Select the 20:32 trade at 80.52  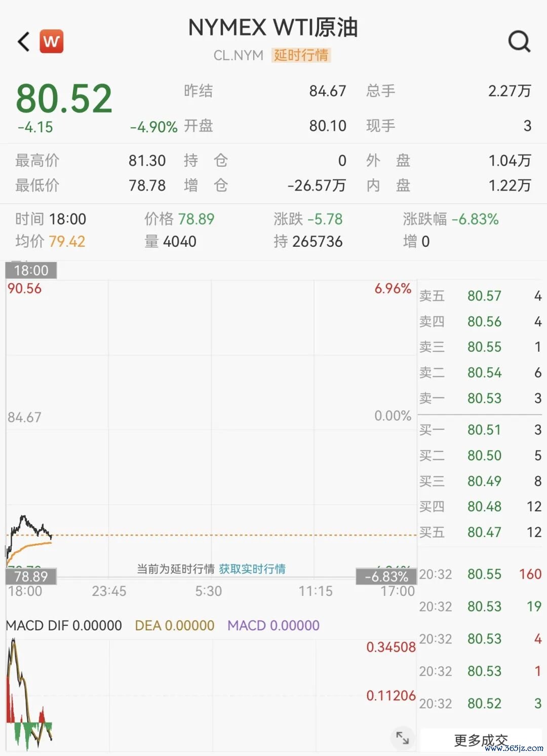click(480, 704)
